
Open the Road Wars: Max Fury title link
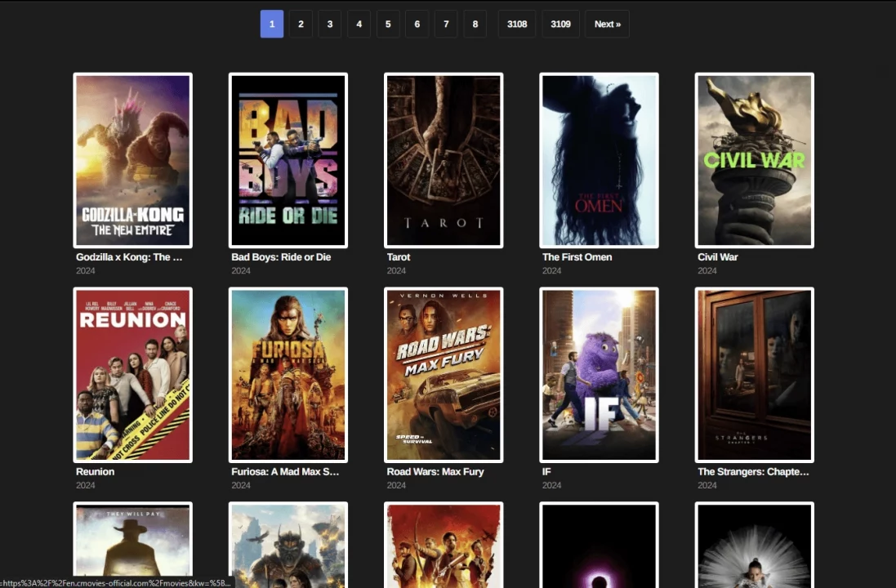435,471
